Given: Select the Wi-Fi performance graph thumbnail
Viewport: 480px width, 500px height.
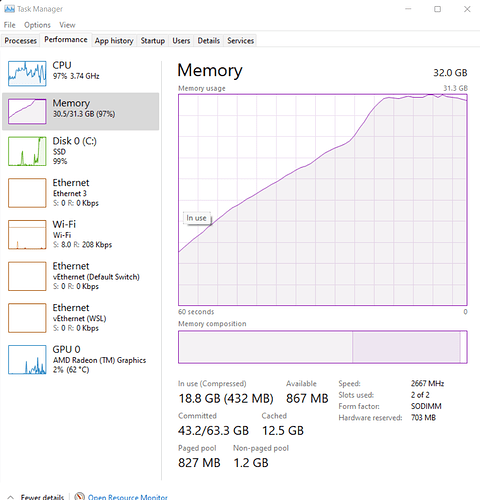Looking at the screenshot, I should [27, 235].
